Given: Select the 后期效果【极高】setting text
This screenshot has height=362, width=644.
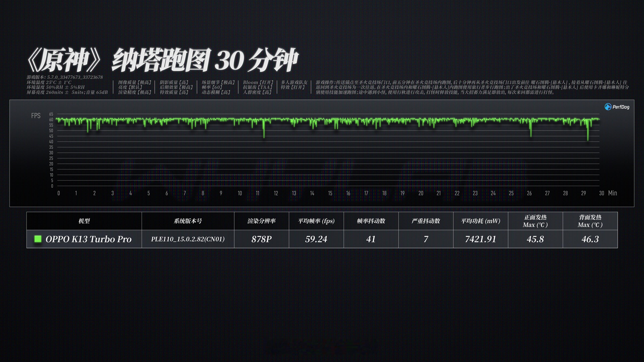Looking at the screenshot, I should pyautogui.click(x=176, y=87).
